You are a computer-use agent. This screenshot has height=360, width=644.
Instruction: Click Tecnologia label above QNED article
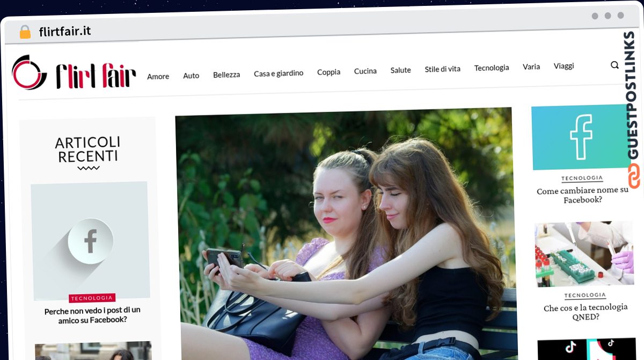pyautogui.click(x=585, y=295)
